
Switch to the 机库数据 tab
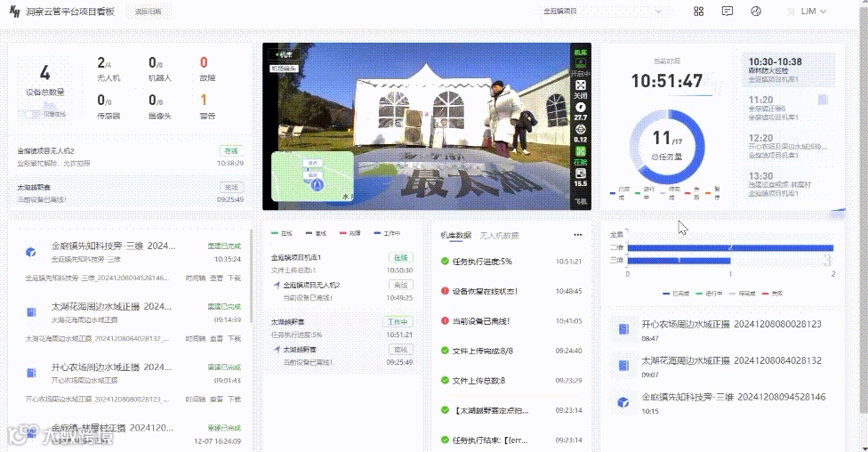(455, 236)
